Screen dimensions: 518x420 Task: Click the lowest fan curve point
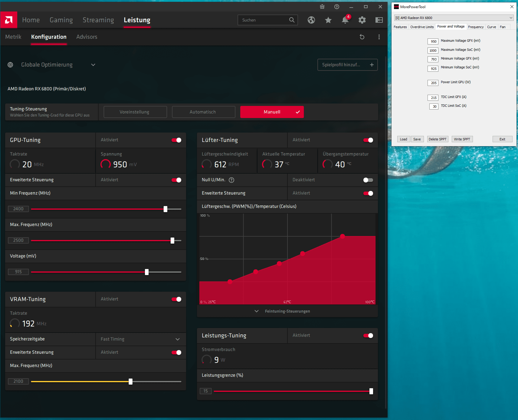[x=230, y=282]
